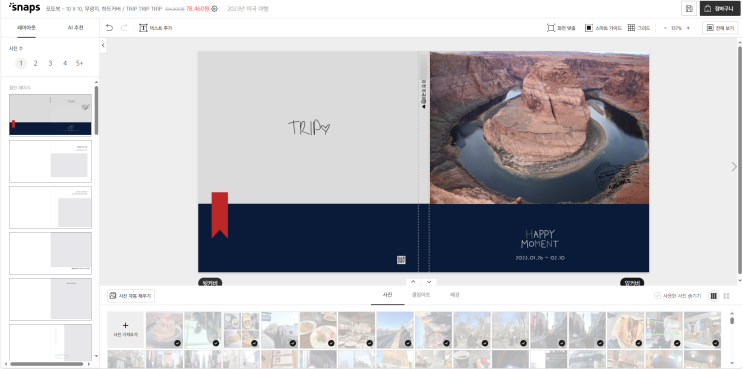Switch photo tray to small grid view
This screenshot has height=369, width=743.
click(x=726, y=296)
